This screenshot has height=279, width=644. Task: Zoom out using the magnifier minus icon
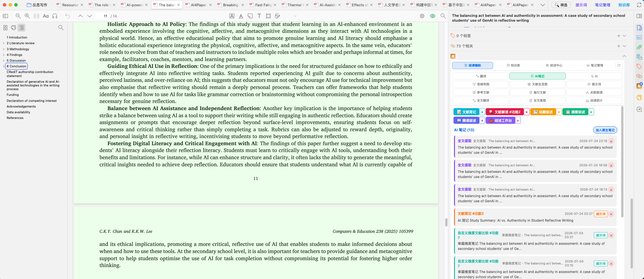click(18, 16)
